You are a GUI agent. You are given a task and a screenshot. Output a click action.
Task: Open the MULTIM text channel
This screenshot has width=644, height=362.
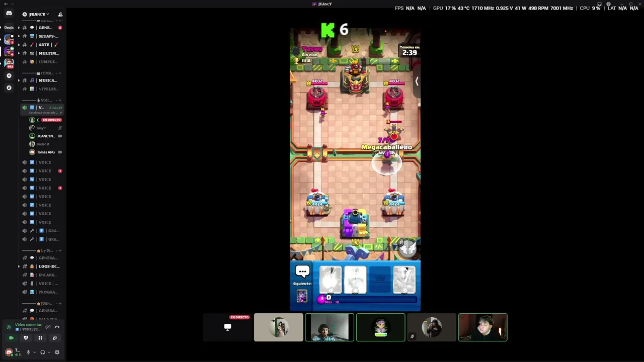(42, 53)
